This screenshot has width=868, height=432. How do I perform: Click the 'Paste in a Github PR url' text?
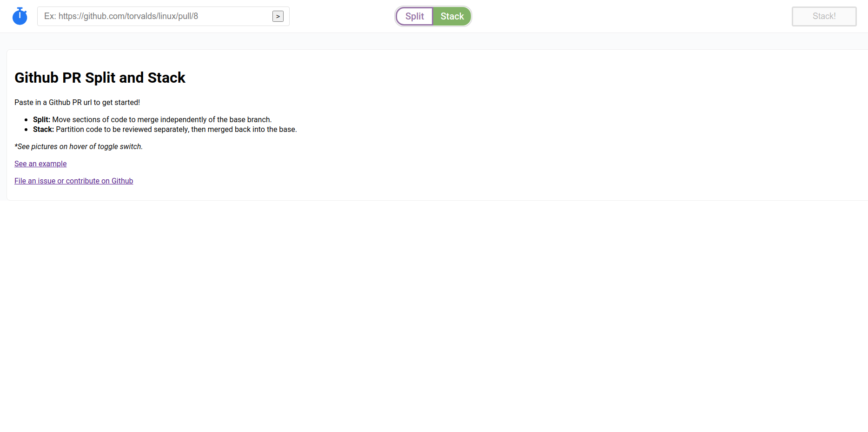coord(77,102)
